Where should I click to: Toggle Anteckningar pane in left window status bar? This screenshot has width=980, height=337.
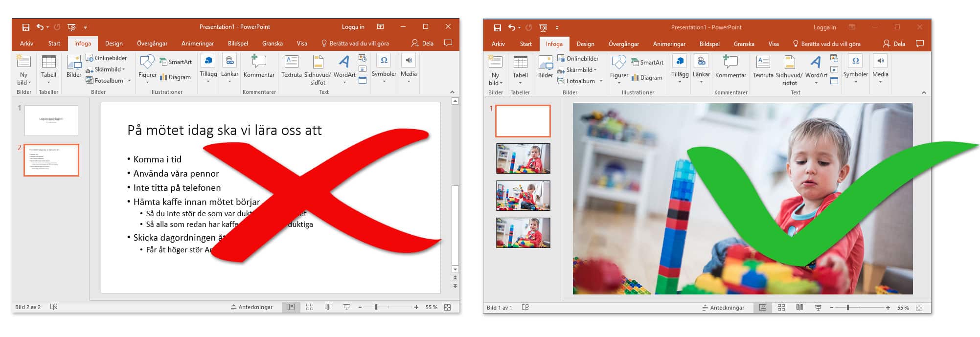coord(251,307)
